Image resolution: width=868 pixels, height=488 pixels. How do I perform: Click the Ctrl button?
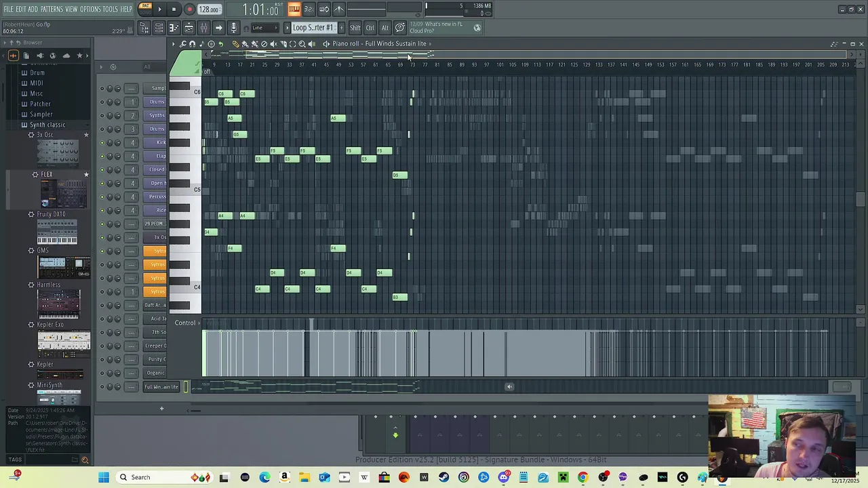pos(370,28)
